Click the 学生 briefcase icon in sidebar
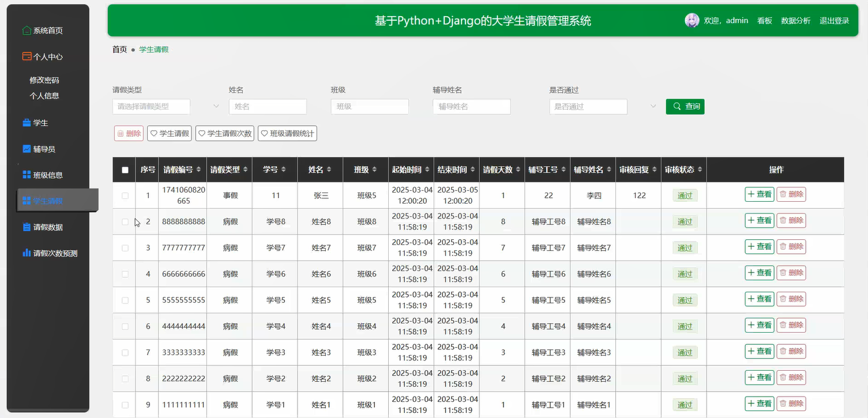This screenshot has width=868, height=418. [x=27, y=123]
